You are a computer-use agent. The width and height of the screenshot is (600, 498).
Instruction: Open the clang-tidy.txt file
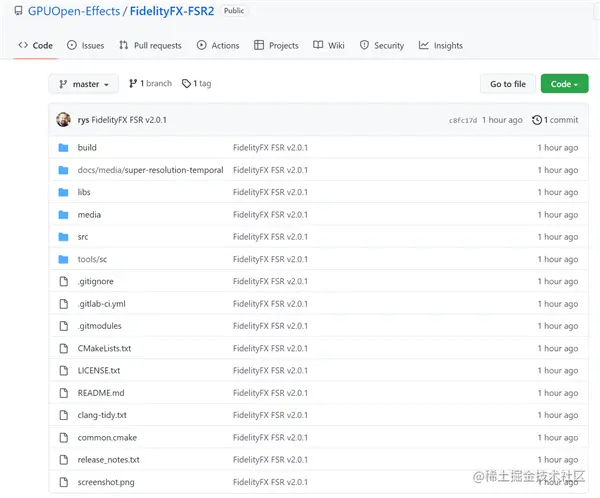click(x=102, y=415)
